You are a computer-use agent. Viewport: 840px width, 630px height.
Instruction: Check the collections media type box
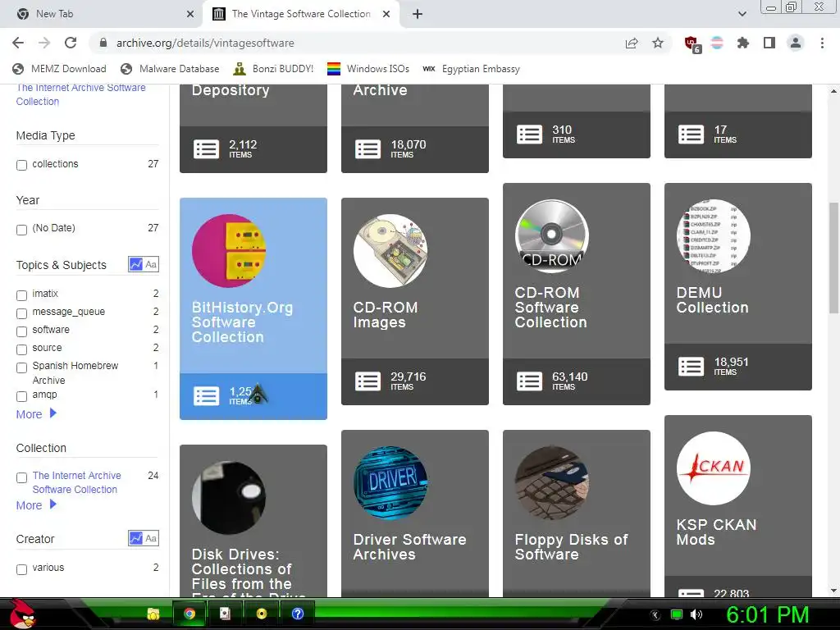click(x=21, y=165)
